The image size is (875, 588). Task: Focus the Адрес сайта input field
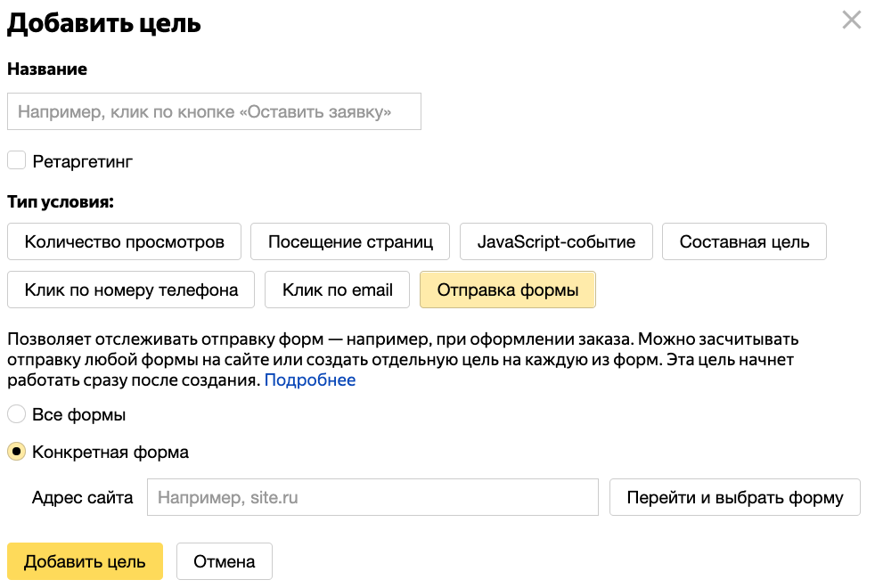pos(372,497)
